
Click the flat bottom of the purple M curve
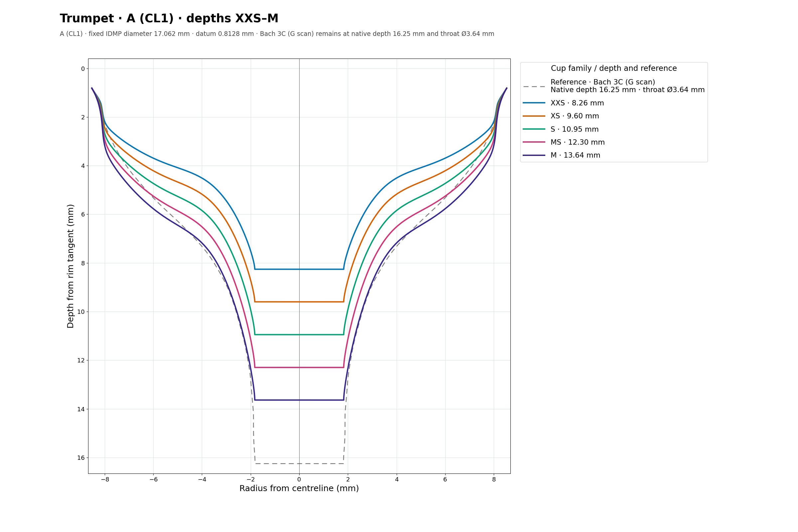299,400
